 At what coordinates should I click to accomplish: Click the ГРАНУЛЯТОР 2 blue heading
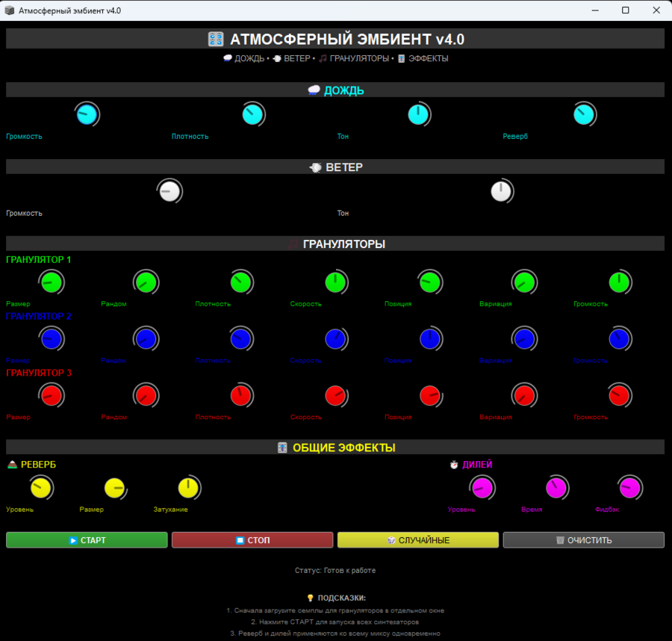point(39,316)
